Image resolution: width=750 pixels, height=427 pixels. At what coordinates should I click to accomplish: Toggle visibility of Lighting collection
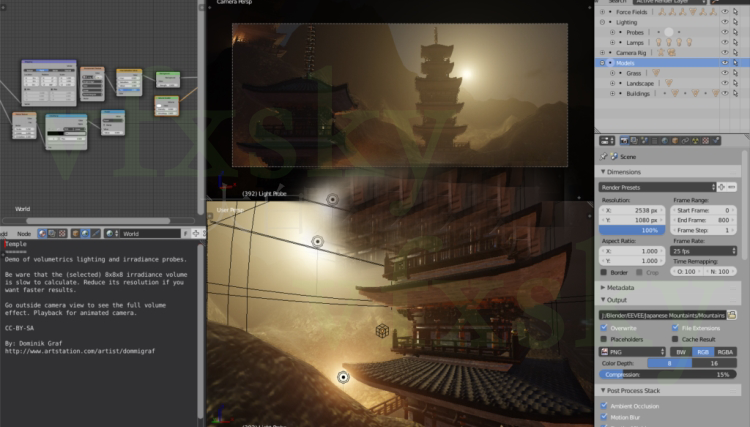pyautogui.click(x=725, y=22)
